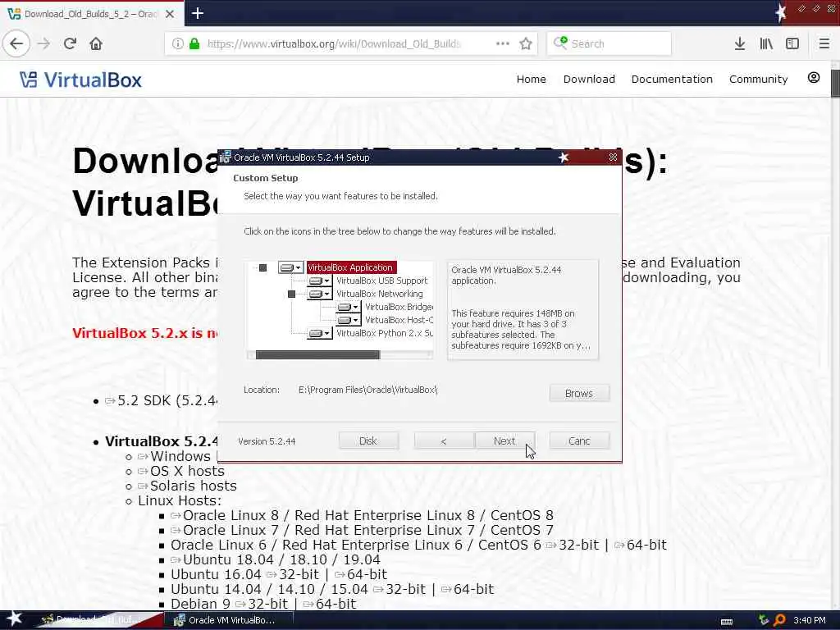This screenshot has width=840, height=630.
Task: Open VirtualBox Python 2.x Support dropdown
Action: (320, 333)
